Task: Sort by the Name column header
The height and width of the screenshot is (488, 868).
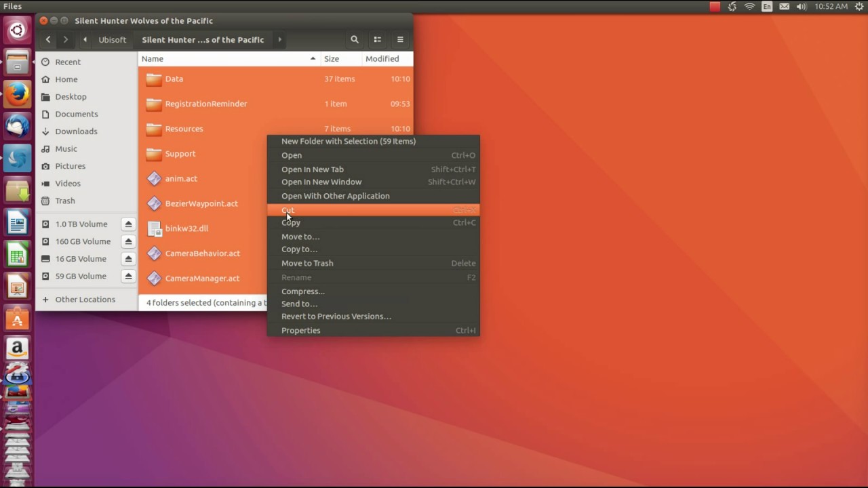Action: (x=229, y=59)
